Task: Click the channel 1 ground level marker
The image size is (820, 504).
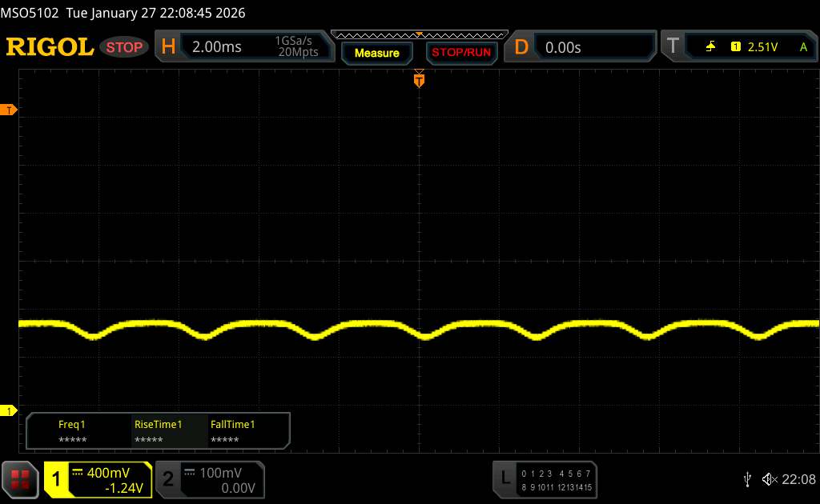Action: 10,411
